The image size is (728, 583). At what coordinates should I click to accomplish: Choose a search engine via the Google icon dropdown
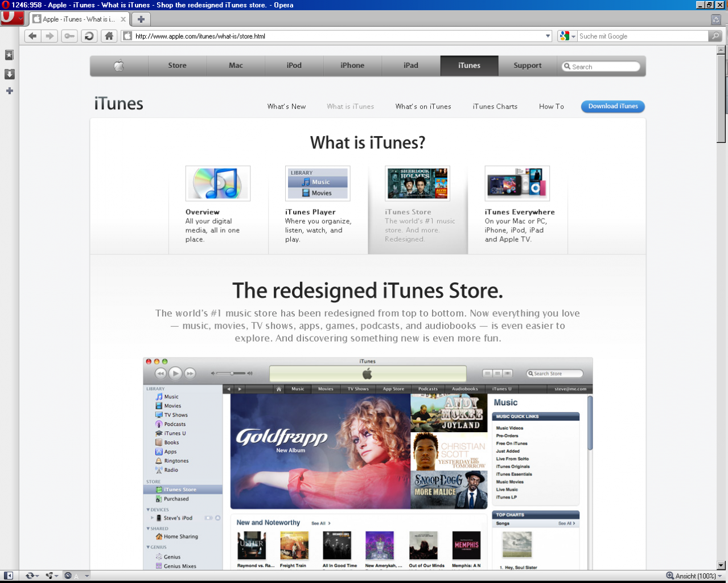[x=567, y=36]
